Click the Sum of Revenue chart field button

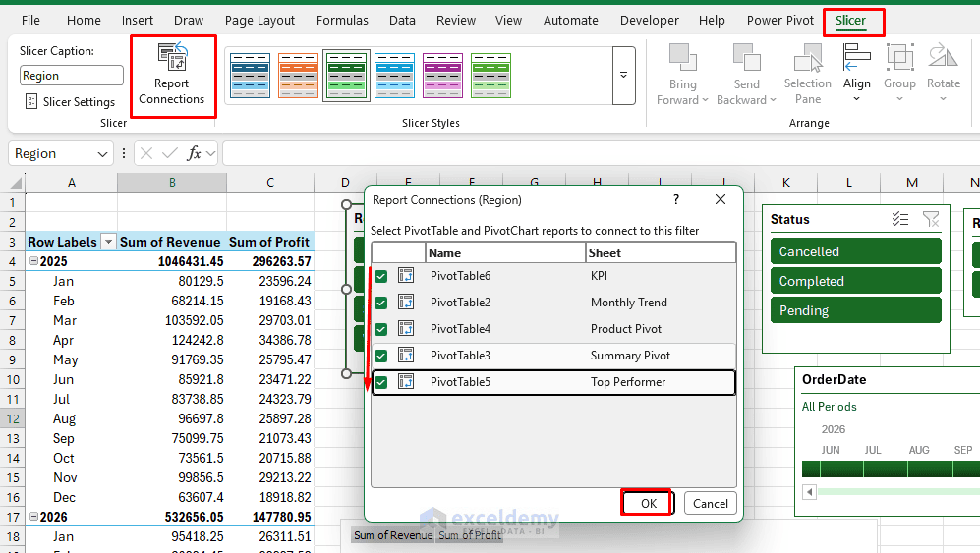click(393, 535)
